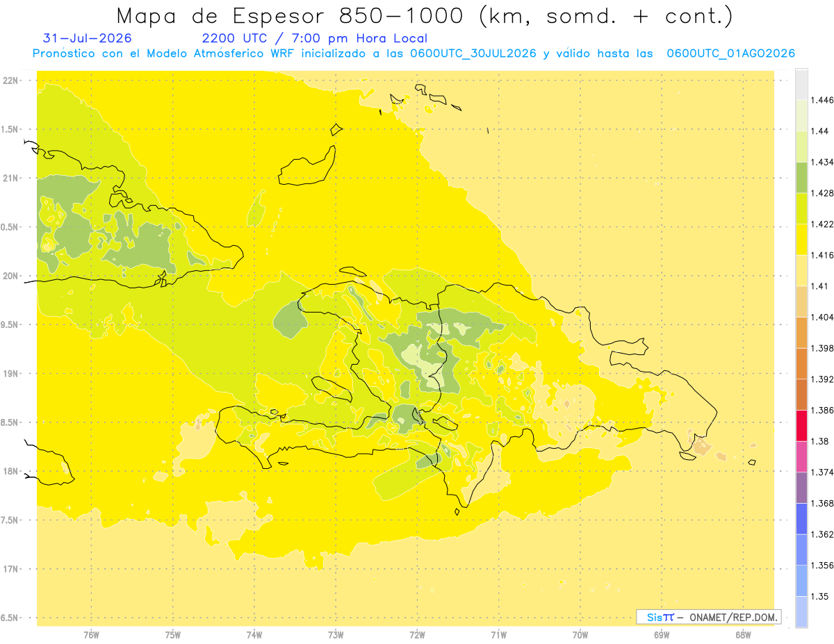Click the initialization timestamp "0600UTC_30JUL2026"

[x=473, y=53]
